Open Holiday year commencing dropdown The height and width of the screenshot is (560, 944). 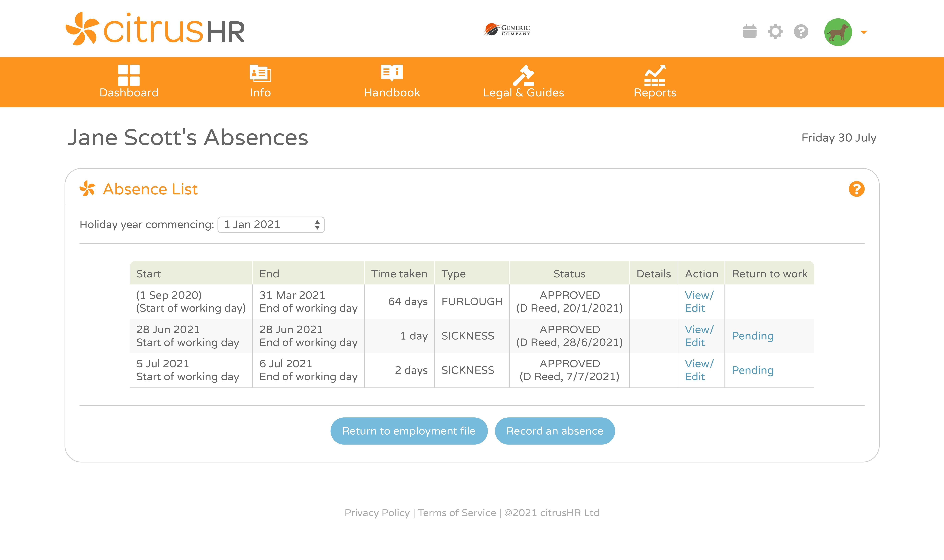click(x=271, y=225)
